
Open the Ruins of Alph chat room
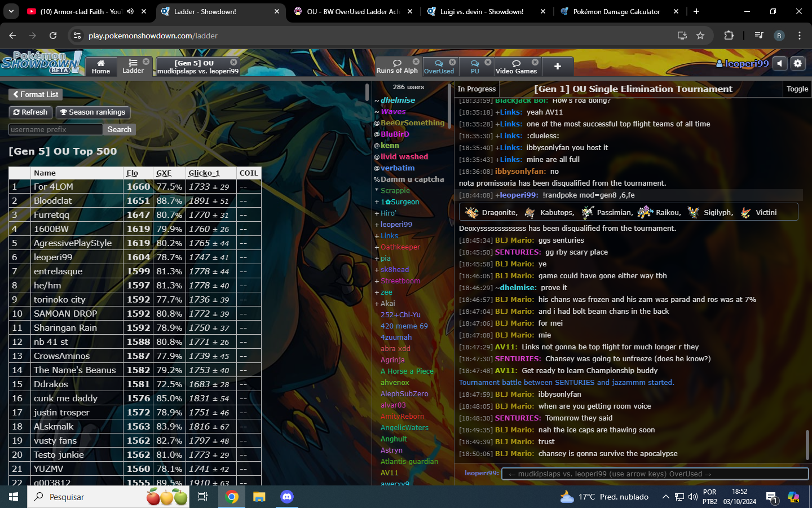click(x=397, y=66)
